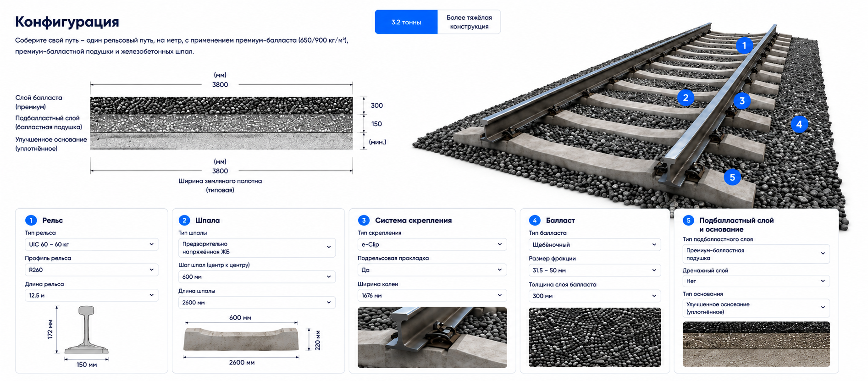The height and width of the screenshot is (381, 868).
Task: Click the 172 мм rail height dimension
Action: point(50,329)
